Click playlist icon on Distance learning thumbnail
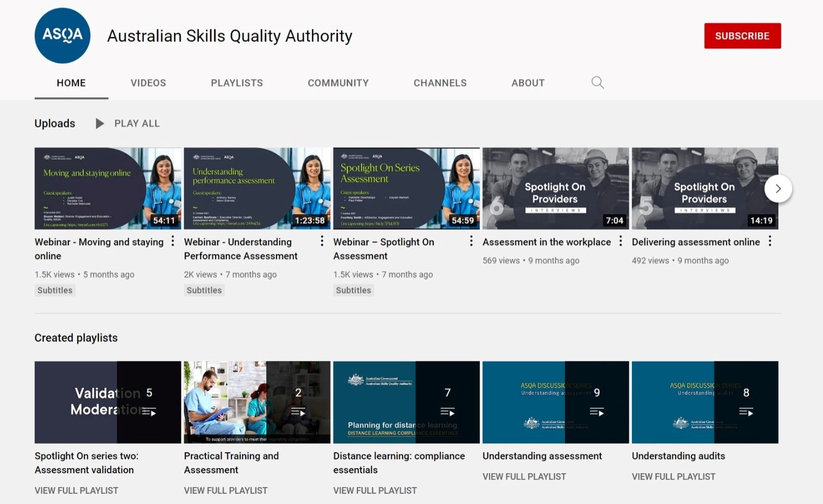Image resolution: width=823 pixels, height=504 pixels. tap(448, 411)
